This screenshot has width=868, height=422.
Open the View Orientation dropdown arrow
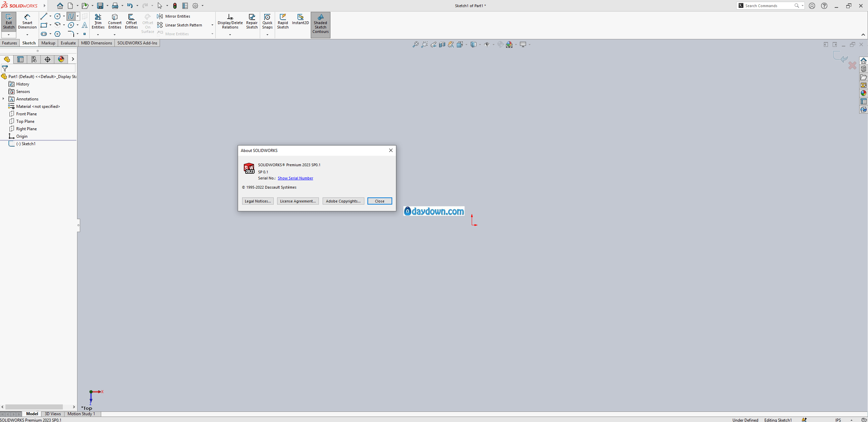466,44
